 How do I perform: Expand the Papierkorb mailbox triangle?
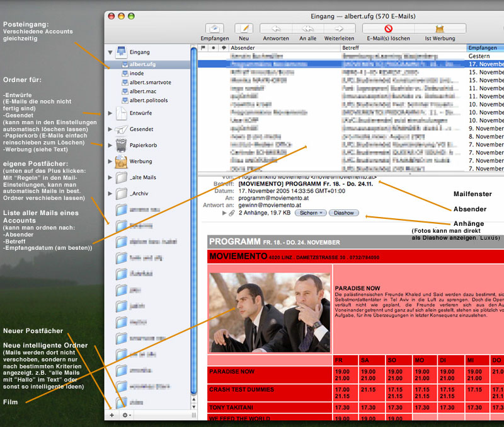110,145
